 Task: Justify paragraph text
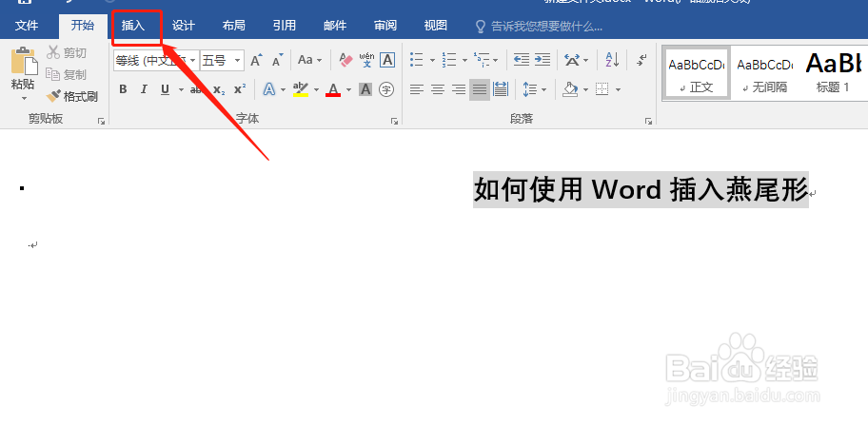[480, 89]
